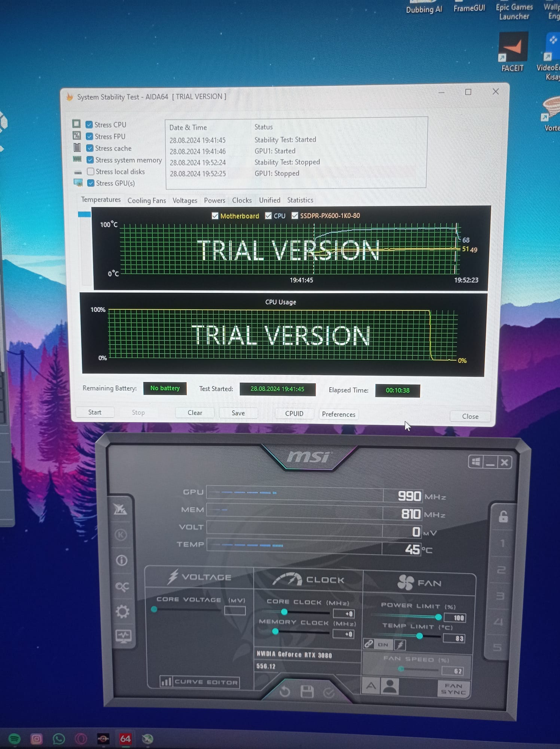The width and height of the screenshot is (560, 749).
Task: Toggle link between power and temp limit
Action: [x=368, y=643]
